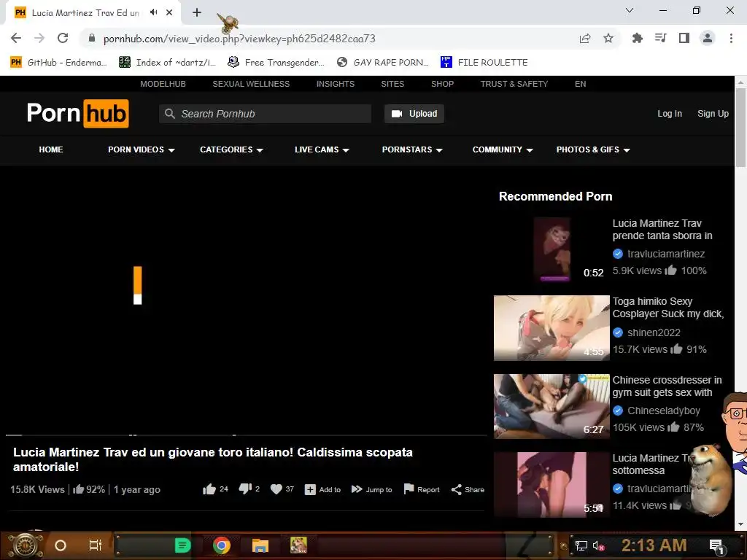Viewport: 747px width, 560px height.
Task: Open the SEXUAL WELLNESS top link
Action: pos(251,84)
